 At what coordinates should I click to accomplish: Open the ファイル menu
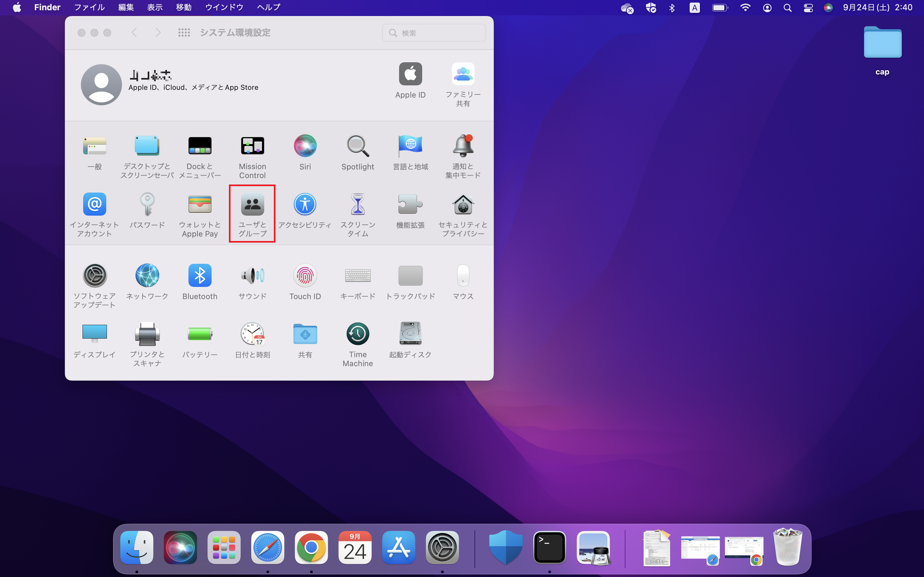click(x=89, y=7)
